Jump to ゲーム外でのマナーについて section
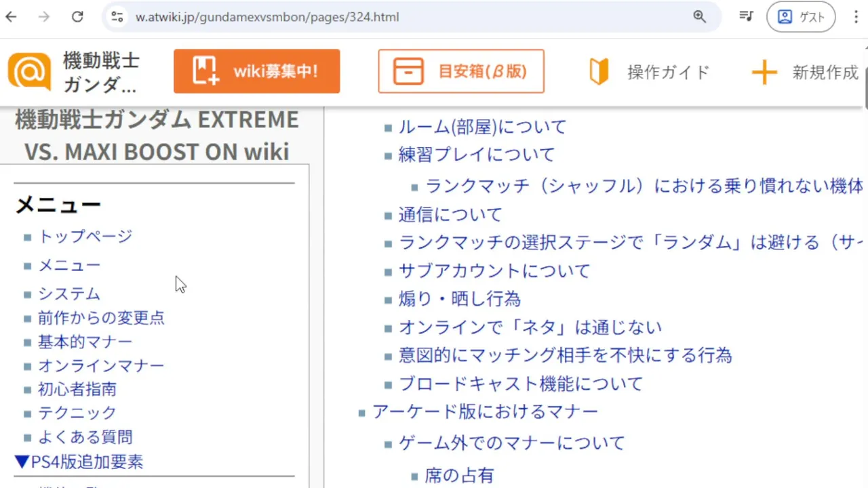The height and width of the screenshot is (488, 868). (x=512, y=443)
